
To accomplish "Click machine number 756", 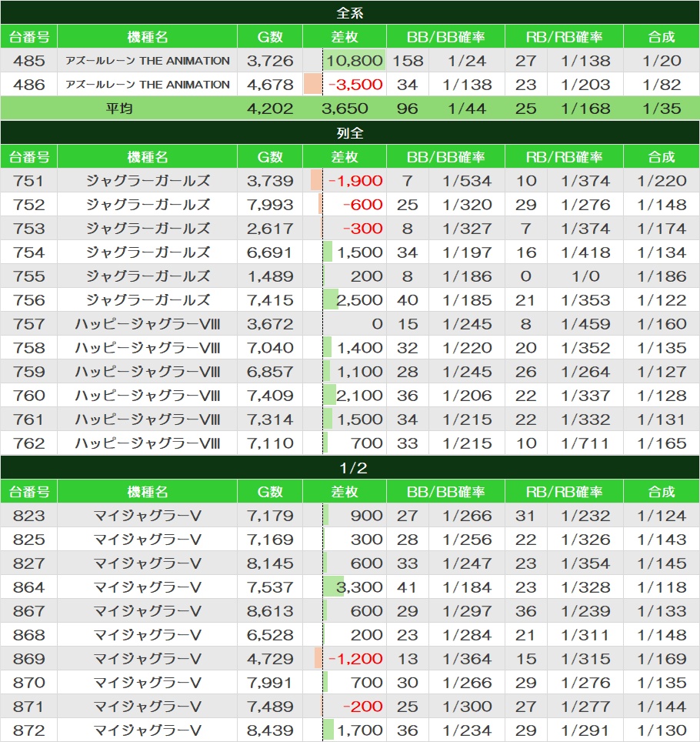I will click(x=29, y=300).
